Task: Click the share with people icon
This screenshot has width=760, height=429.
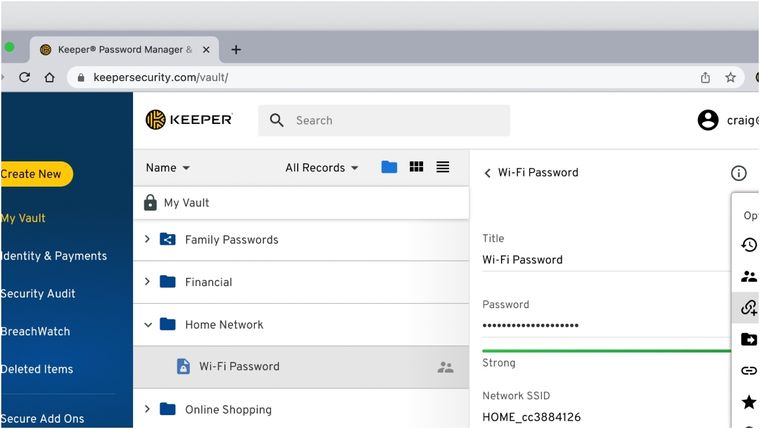Action: (749, 277)
